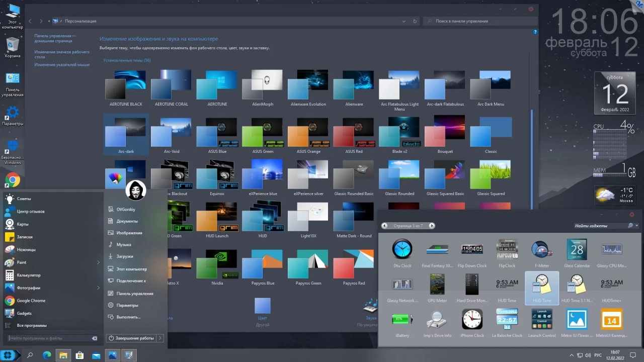Click Завершение работы shutdown button
The image size is (644, 362).
pyautogui.click(x=131, y=338)
